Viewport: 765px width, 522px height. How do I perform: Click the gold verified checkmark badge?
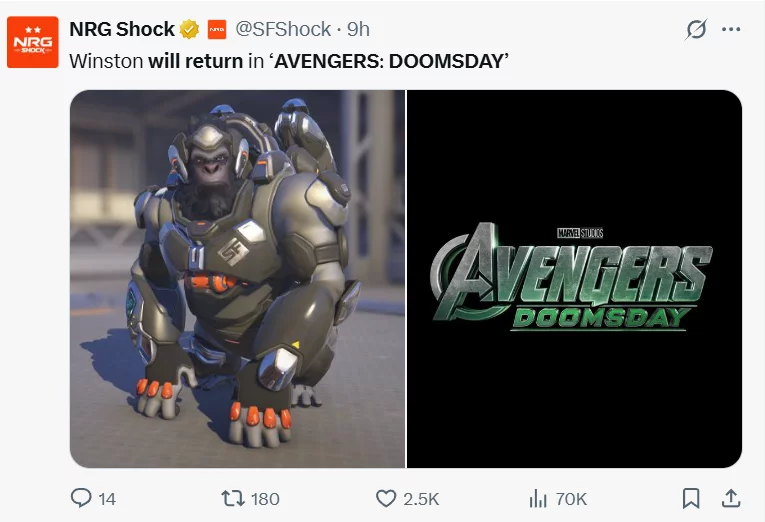coord(189,29)
